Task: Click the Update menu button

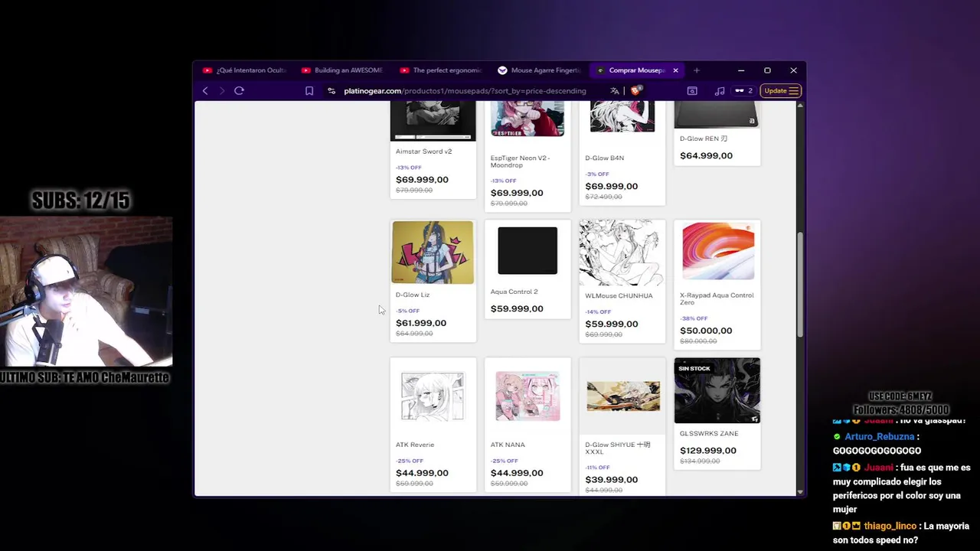Action: click(781, 91)
